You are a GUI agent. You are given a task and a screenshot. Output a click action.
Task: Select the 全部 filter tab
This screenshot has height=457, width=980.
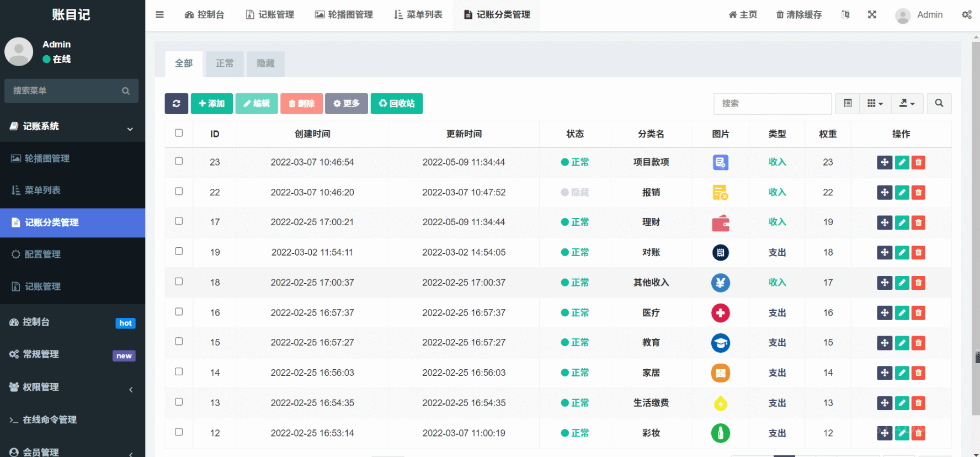tap(184, 63)
